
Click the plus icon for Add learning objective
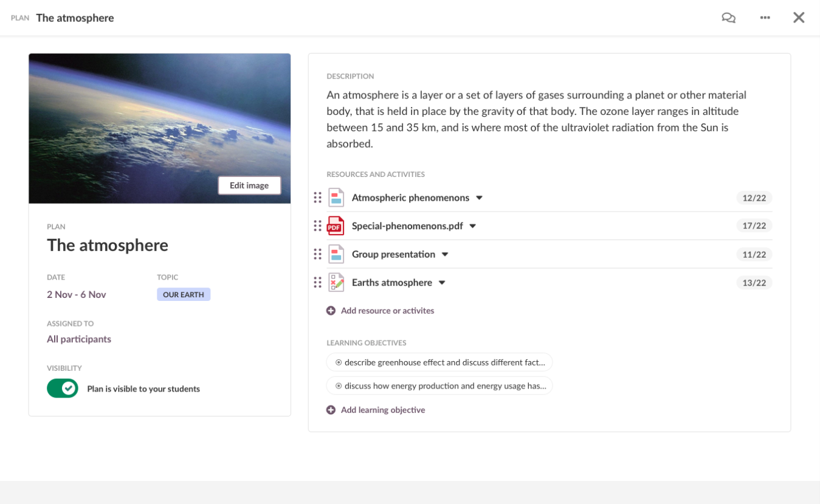pyautogui.click(x=331, y=410)
